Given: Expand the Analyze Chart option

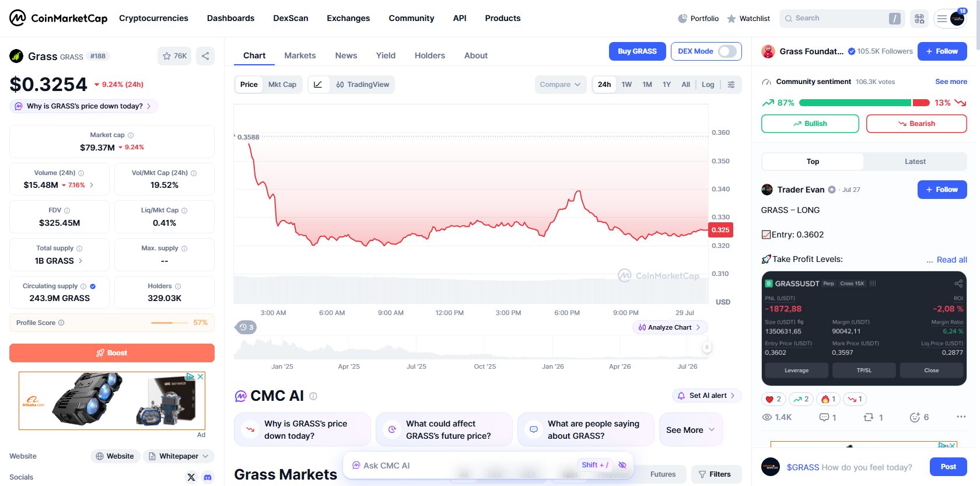Looking at the screenshot, I should [x=670, y=327].
